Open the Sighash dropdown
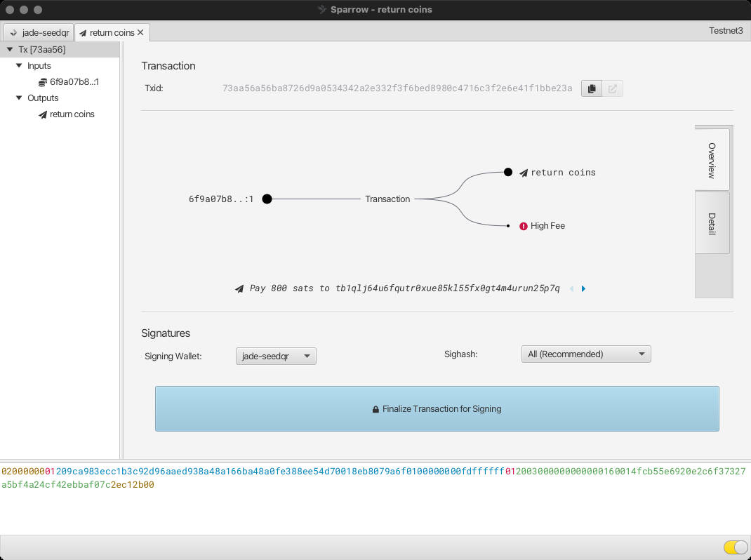 586,354
